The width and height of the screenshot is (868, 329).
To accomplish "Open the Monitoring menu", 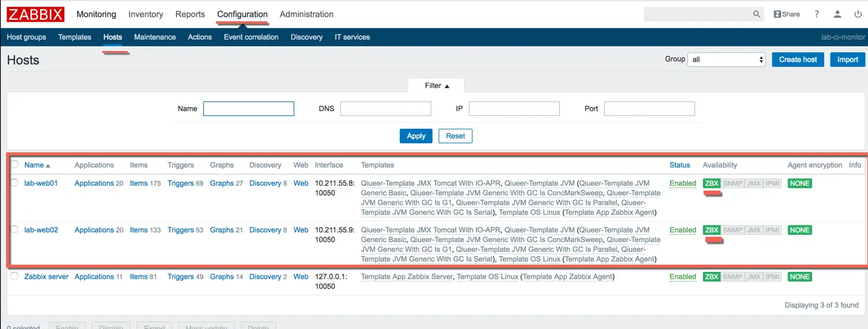I will click(96, 14).
